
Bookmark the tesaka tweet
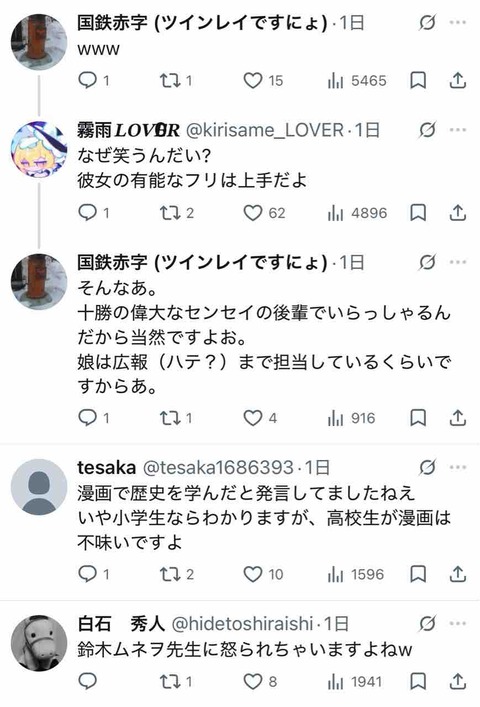coord(418,574)
